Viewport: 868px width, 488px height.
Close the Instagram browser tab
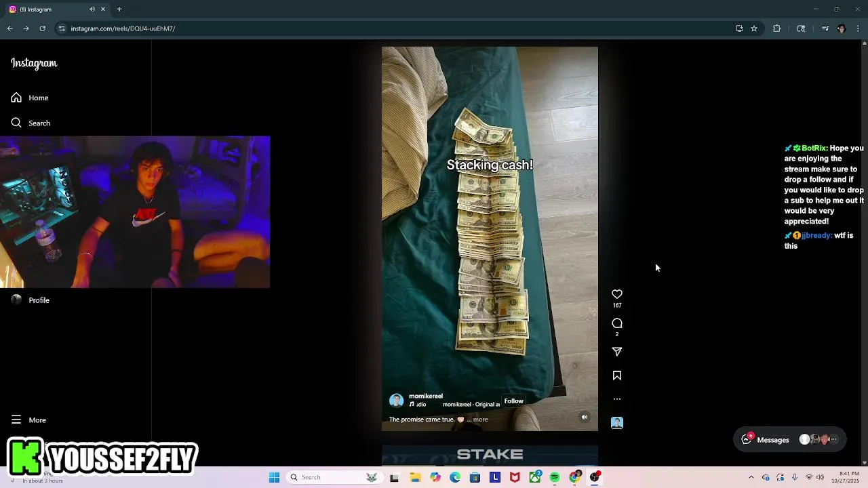pos(103,9)
